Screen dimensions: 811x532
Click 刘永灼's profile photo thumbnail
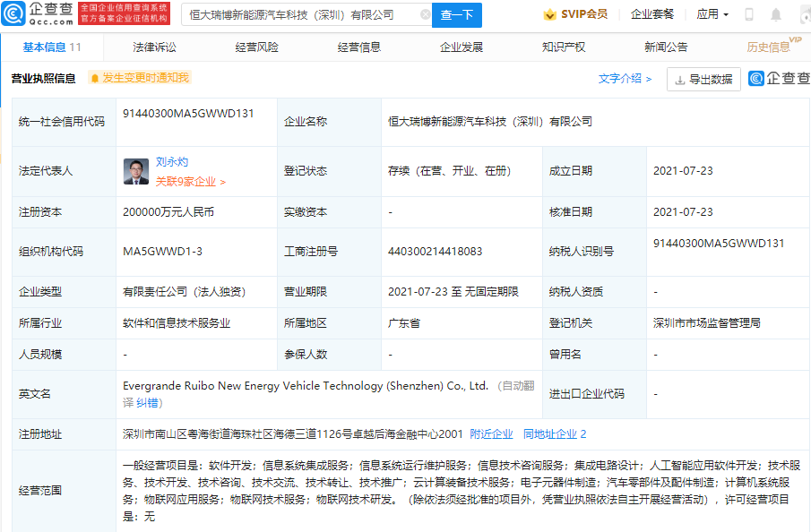(x=135, y=170)
